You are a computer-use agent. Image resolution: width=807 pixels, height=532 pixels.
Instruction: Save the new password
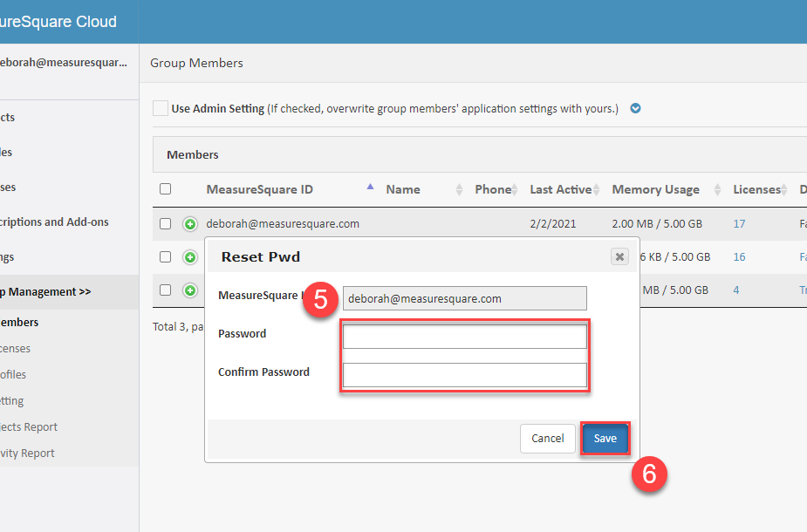pyautogui.click(x=605, y=439)
